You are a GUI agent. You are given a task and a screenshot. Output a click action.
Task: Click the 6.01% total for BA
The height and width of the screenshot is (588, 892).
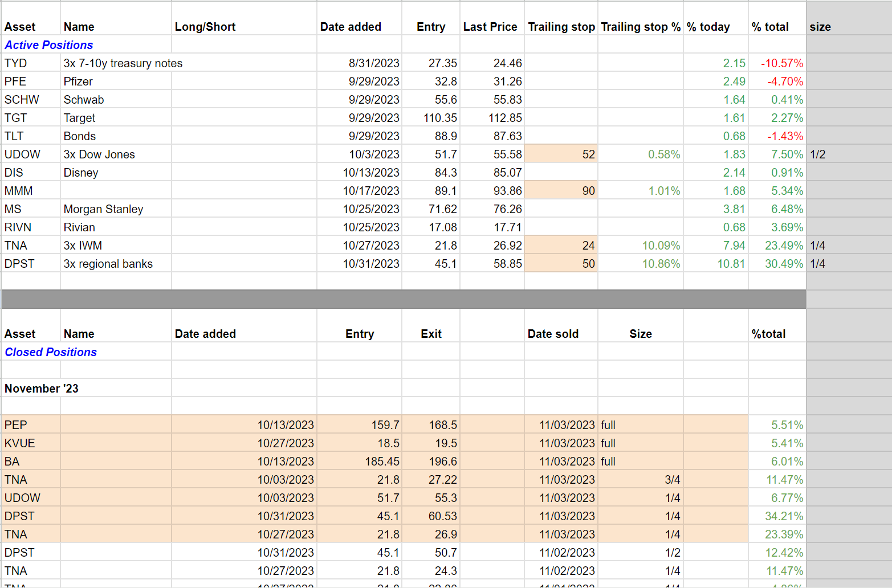click(777, 462)
